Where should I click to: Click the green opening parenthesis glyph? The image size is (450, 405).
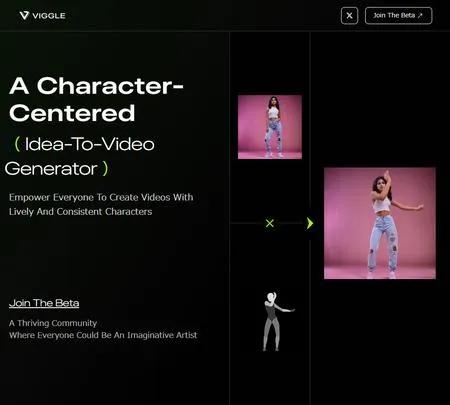pyautogui.click(x=17, y=144)
